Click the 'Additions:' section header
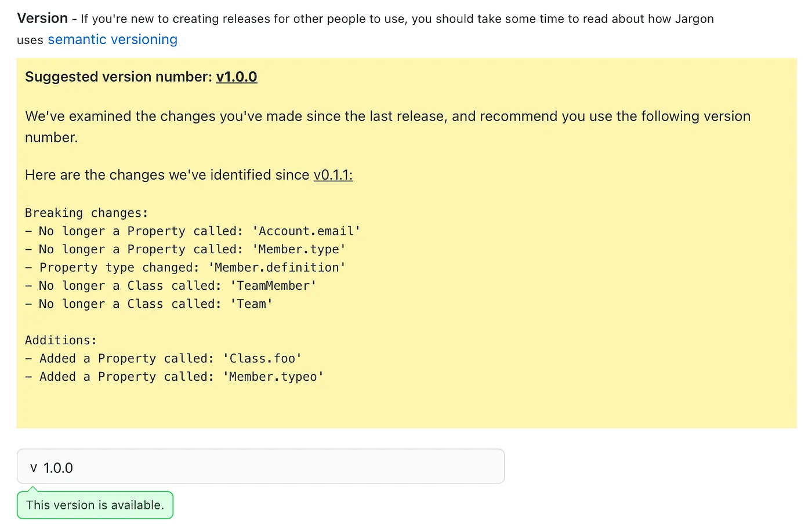812x532 pixels. [x=61, y=340]
